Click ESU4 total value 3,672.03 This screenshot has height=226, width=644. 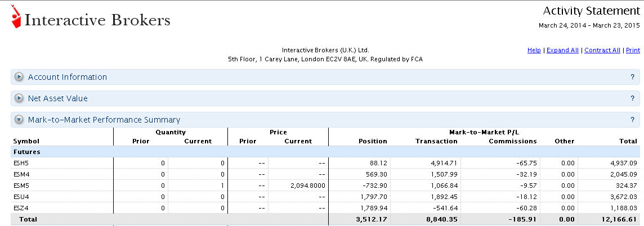tap(624, 196)
